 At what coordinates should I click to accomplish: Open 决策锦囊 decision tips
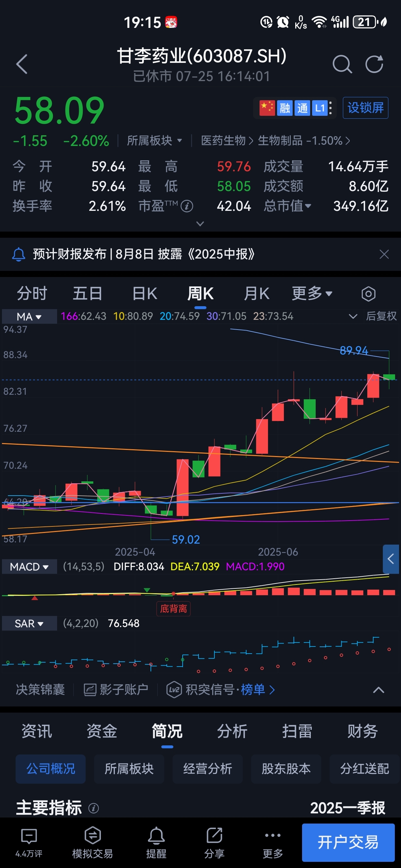click(x=40, y=689)
